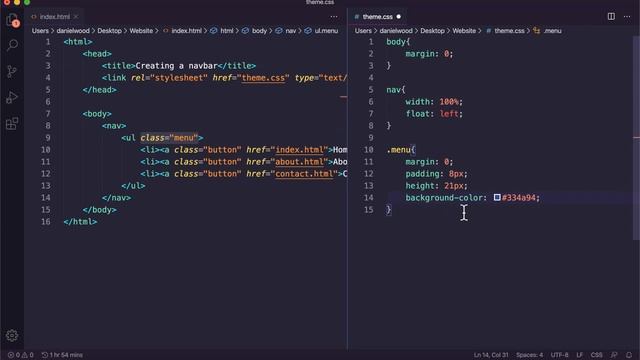The width and height of the screenshot is (640, 360).
Task: Select Website in right editor breadcrumb
Action: point(464,31)
